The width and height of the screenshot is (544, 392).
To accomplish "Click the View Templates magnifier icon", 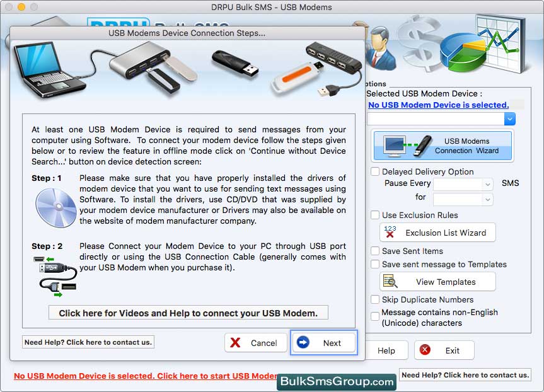I will click(390, 281).
